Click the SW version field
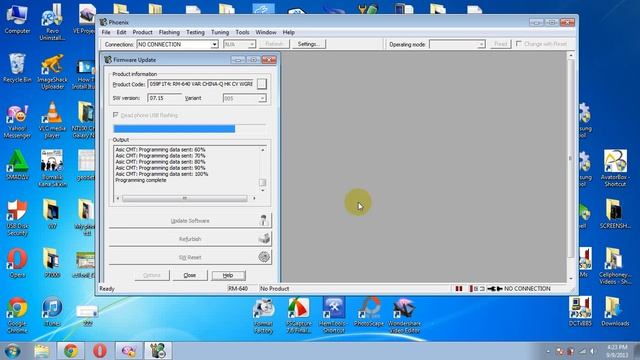Viewport: 640px width, 360px height. pyautogui.click(x=164, y=98)
